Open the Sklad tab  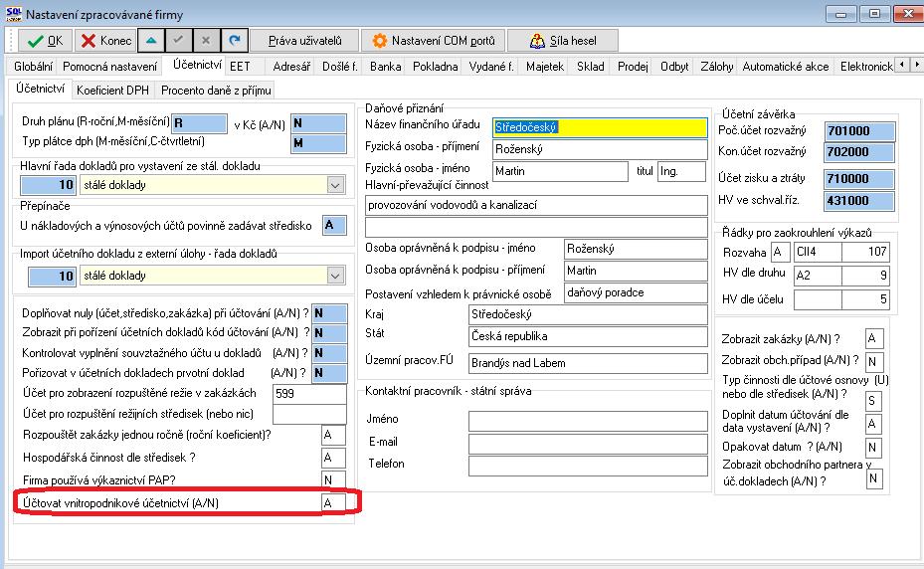tap(591, 67)
